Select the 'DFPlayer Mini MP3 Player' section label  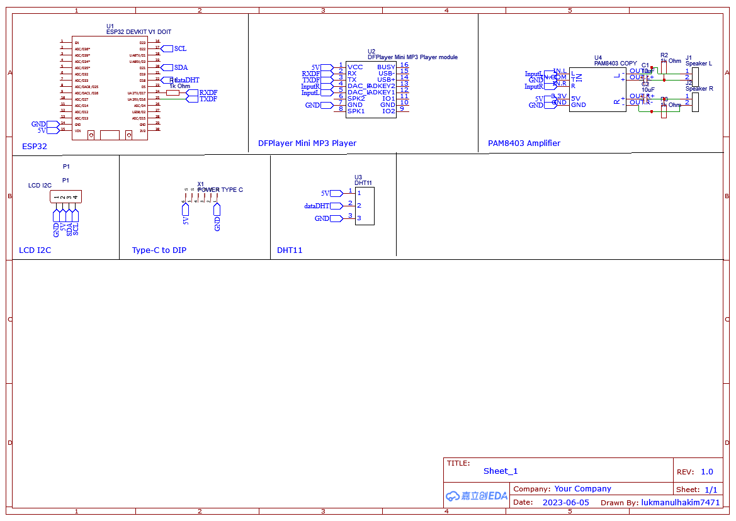coord(307,143)
